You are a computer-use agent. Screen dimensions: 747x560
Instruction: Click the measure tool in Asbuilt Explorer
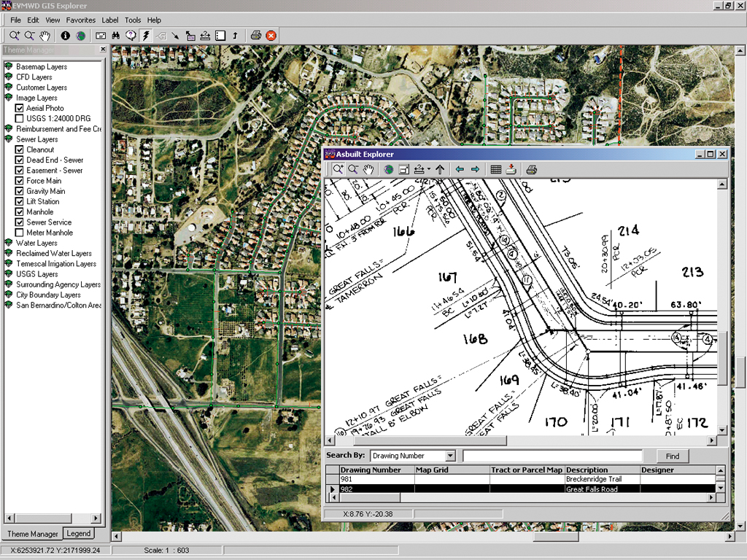point(419,169)
